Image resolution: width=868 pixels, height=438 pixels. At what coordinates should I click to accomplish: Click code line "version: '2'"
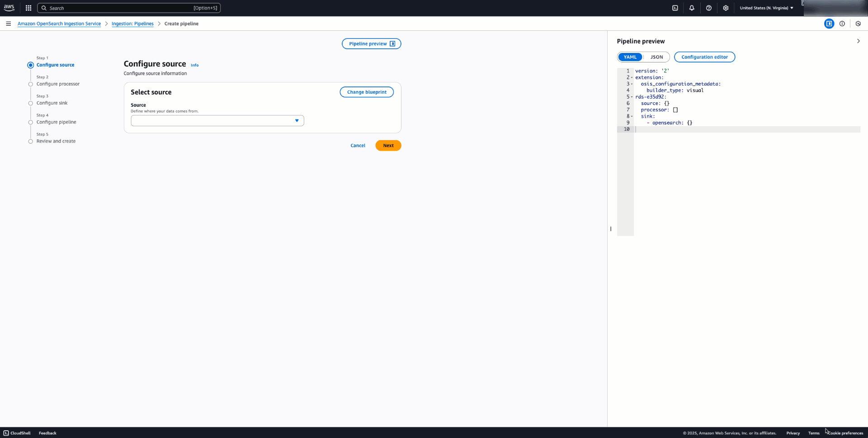[x=652, y=71]
